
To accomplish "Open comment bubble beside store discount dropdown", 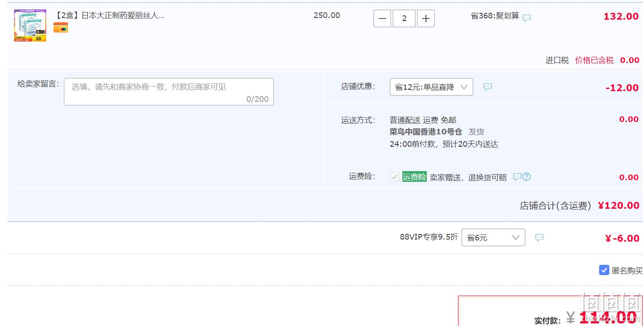I will 487,87.
